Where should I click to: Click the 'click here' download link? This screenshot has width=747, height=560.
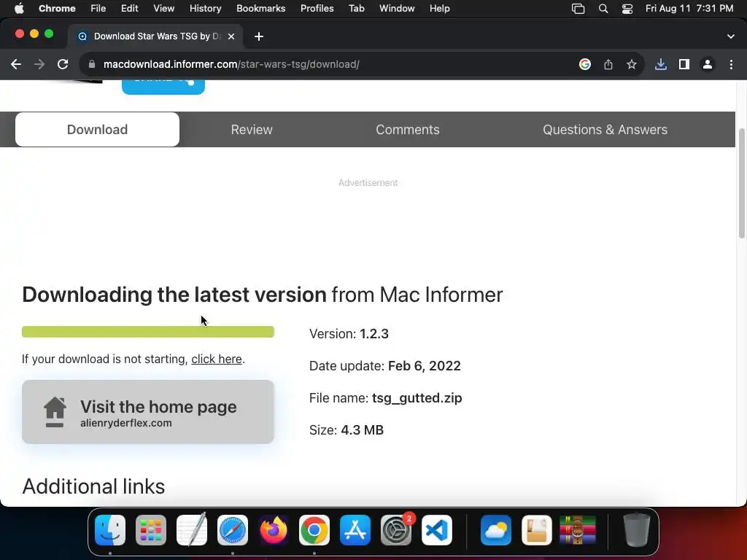tap(216, 359)
